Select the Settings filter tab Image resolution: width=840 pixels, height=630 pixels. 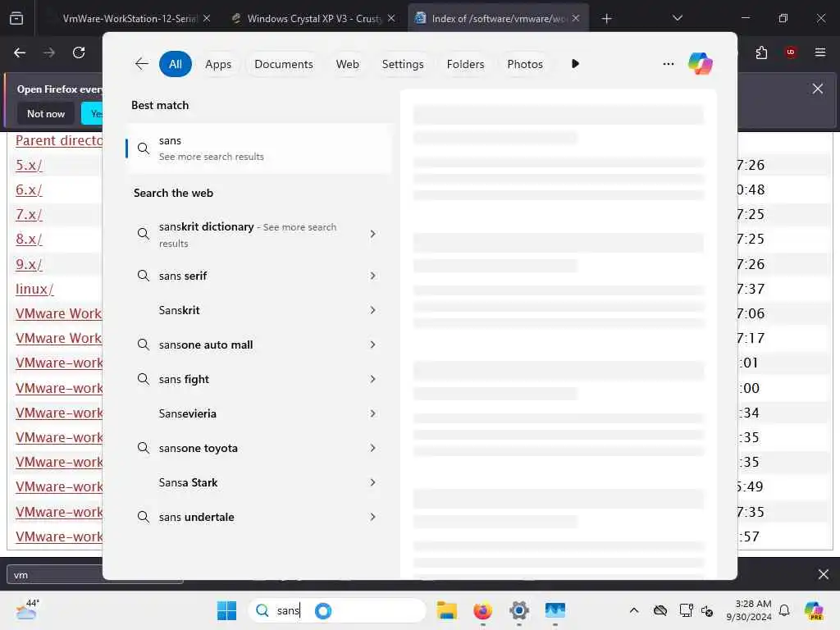pyautogui.click(x=402, y=64)
